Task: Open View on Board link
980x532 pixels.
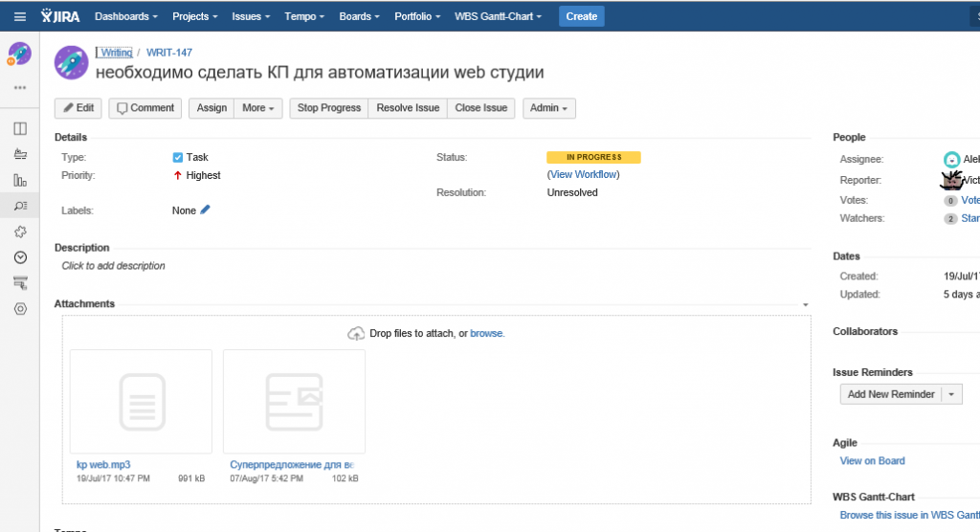Action: pyautogui.click(x=872, y=461)
